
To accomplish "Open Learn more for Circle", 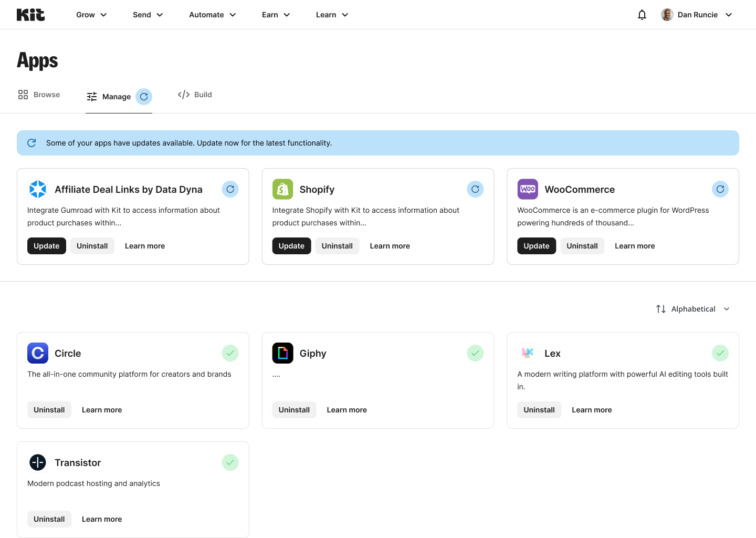I will [102, 410].
